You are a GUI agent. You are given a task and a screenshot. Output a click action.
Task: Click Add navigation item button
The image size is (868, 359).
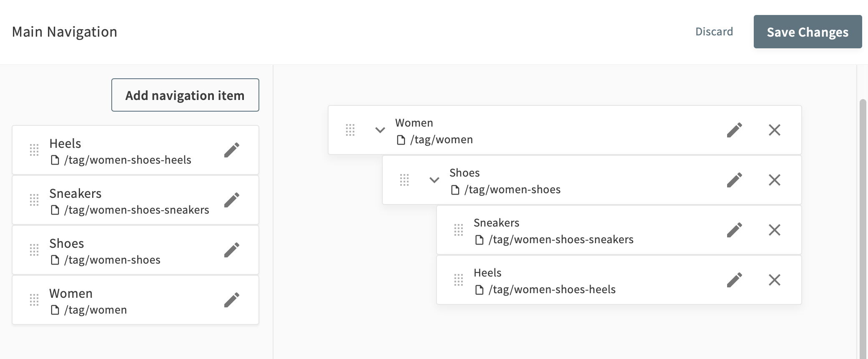[185, 95]
